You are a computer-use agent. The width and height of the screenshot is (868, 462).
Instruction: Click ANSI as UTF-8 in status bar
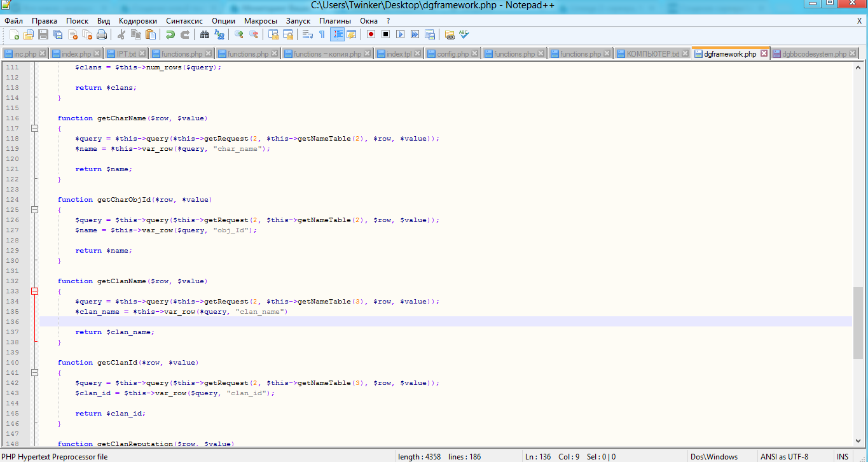point(784,456)
